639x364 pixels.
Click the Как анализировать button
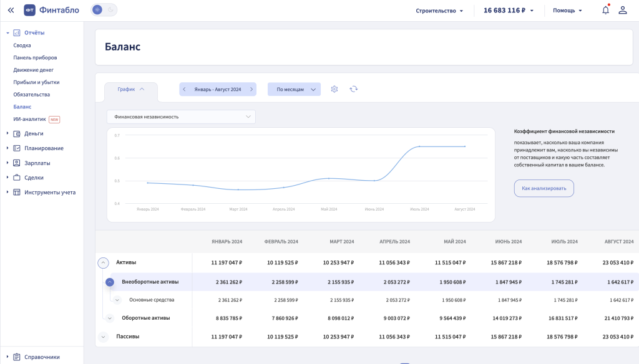544,188
